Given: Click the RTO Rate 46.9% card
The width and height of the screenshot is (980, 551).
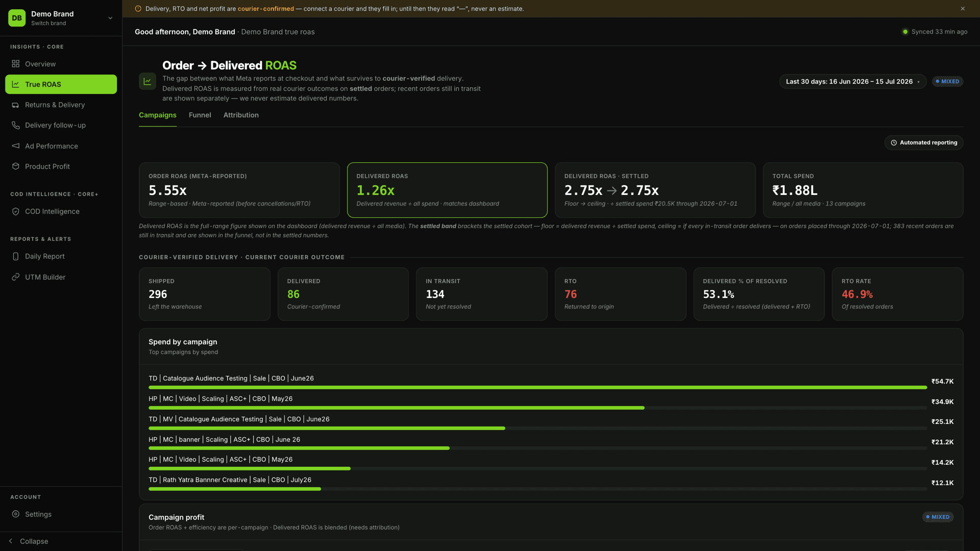Looking at the screenshot, I should pyautogui.click(x=897, y=294).
